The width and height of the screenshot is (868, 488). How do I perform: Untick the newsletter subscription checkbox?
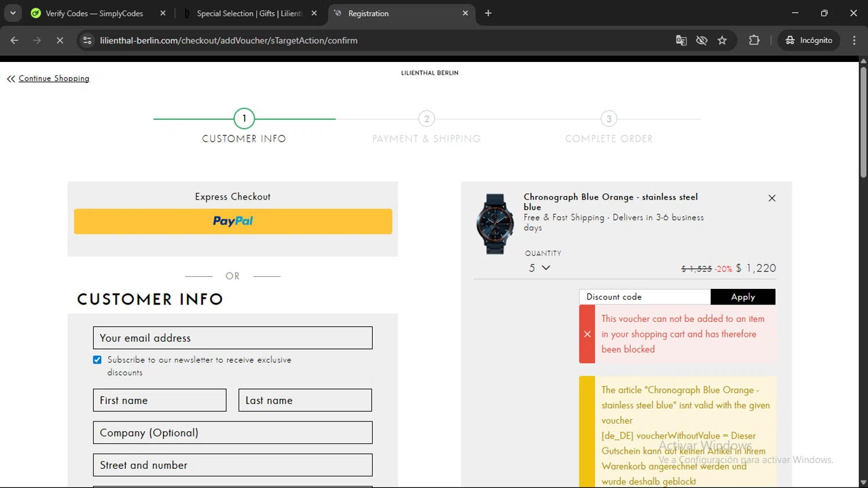coord(97,360)
